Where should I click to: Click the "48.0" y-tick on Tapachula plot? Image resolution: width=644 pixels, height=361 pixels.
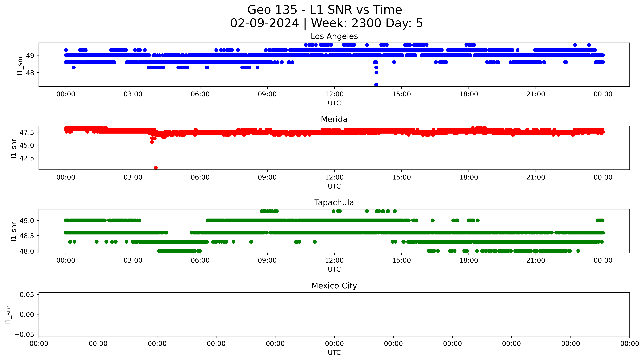click(x=27, y=251)
